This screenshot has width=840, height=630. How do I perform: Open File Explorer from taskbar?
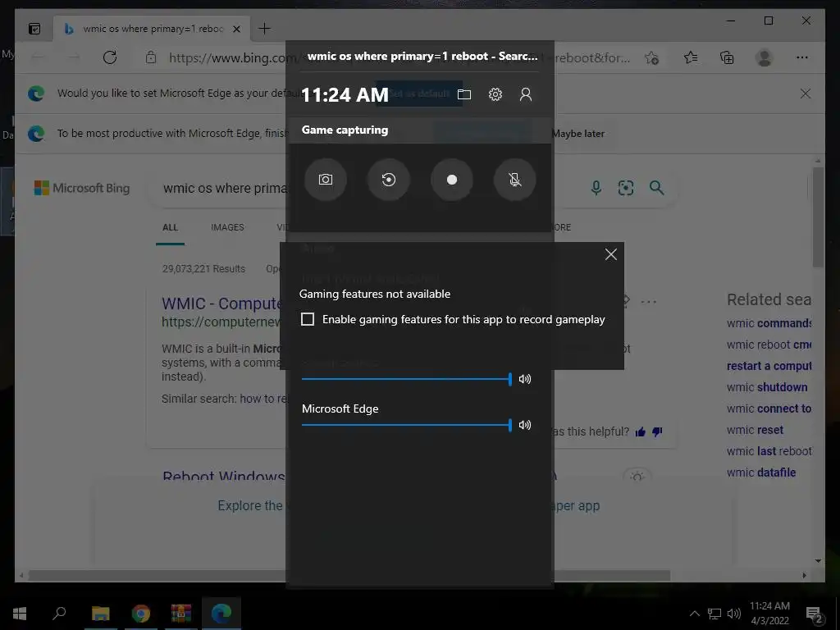coord(101,614)
